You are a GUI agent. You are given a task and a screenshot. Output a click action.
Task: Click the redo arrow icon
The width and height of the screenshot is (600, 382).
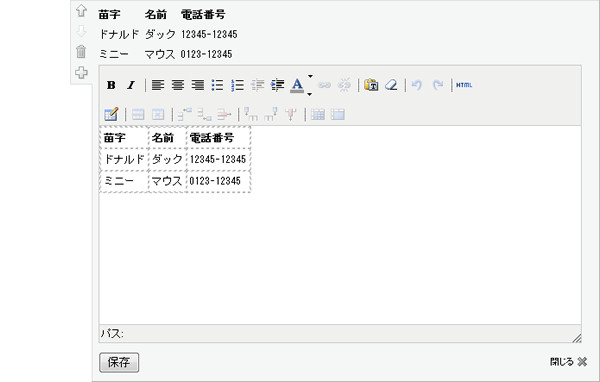tap(437, 85)
